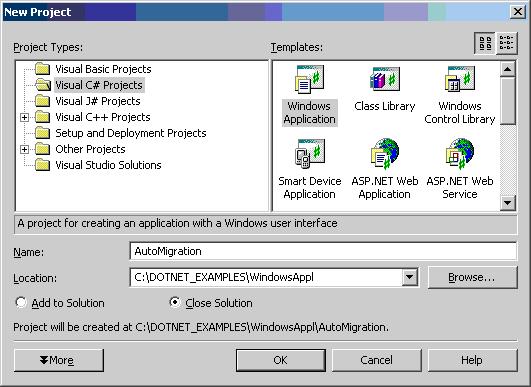The image size is (531, 387).
Task: Click the 'ASP.NET Web Service' caption text
Action: (x=460, y=188)
